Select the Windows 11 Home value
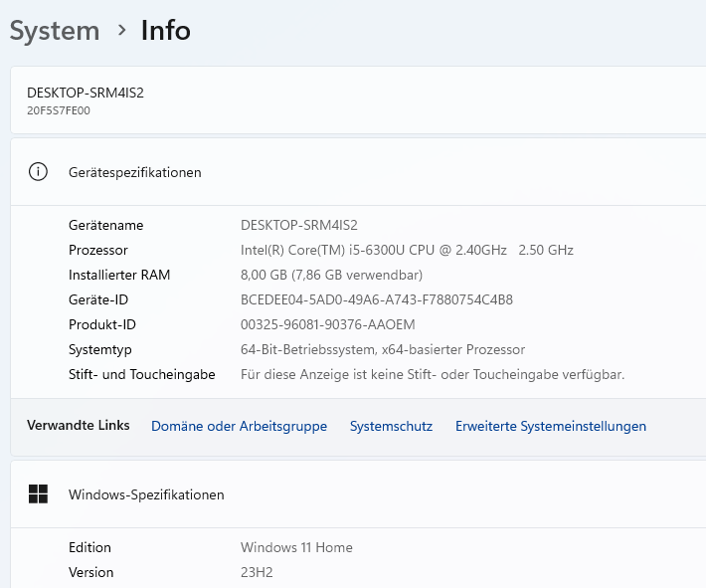706x588 pixels. tap(296, 547)
